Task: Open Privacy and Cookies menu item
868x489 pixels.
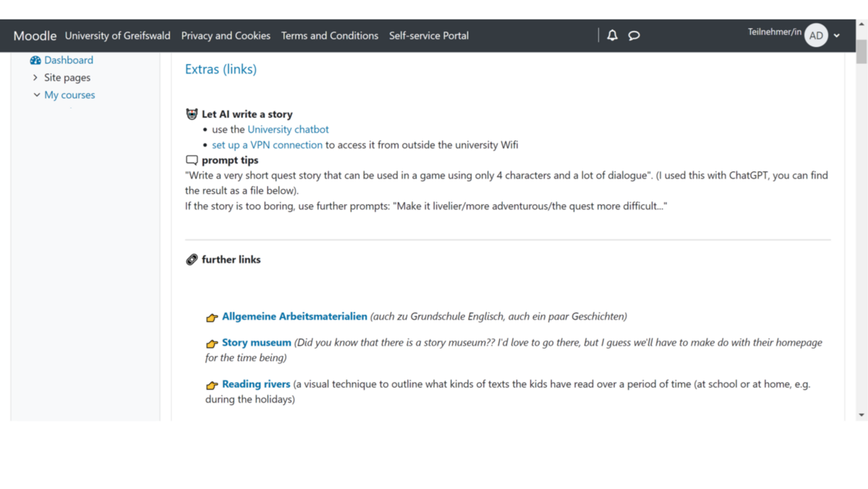Action: pos(226,35)
